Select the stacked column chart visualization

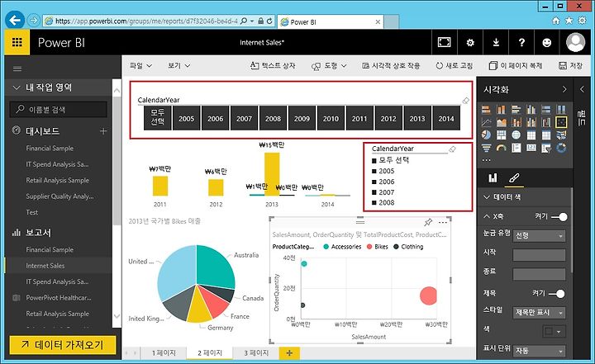(502, 110)
